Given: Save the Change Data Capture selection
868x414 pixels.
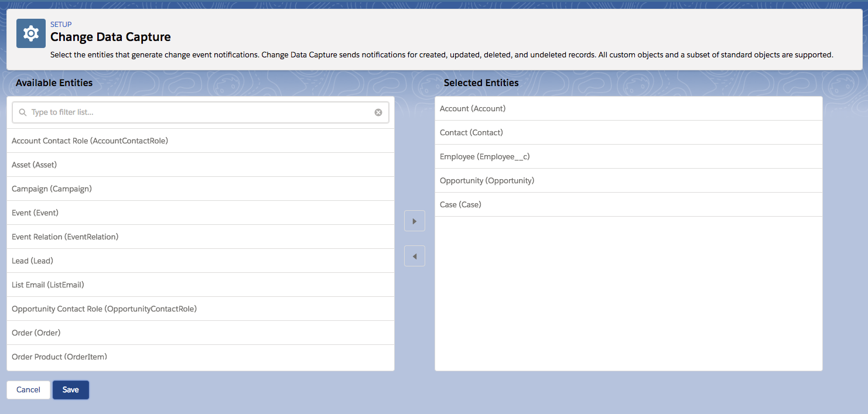Looking at the screenshot, I should (70, 390).
